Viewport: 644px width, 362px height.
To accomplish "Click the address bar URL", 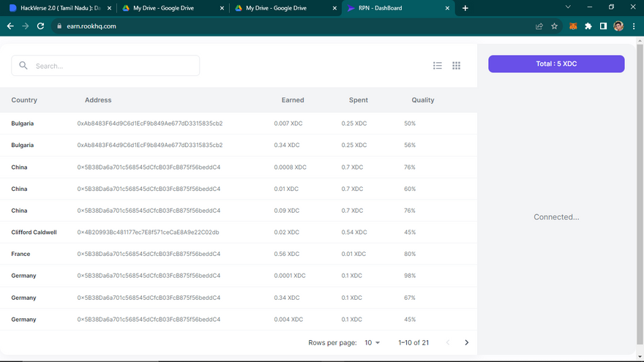I will pyautogui.click(x=86, y=26).
